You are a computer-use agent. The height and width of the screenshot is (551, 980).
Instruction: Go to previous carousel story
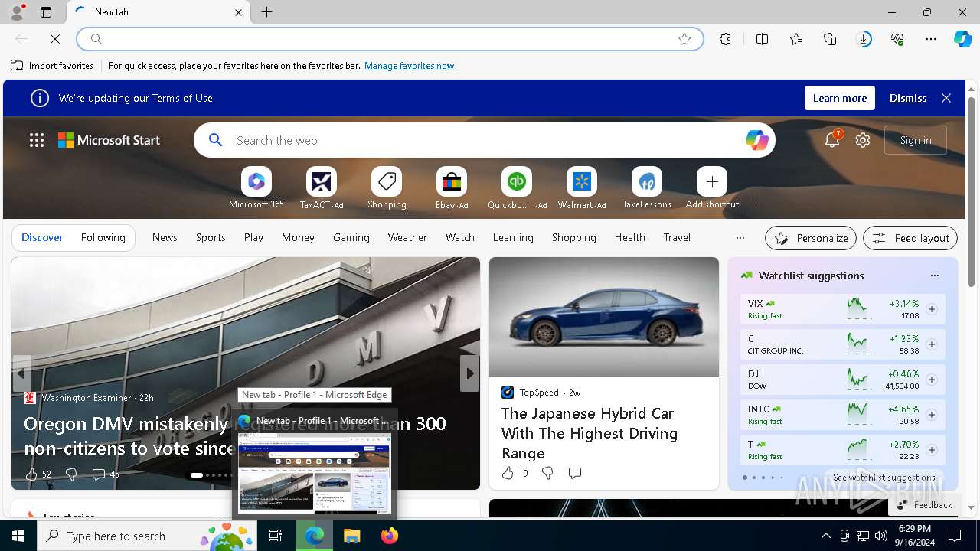tap(21, 373)
